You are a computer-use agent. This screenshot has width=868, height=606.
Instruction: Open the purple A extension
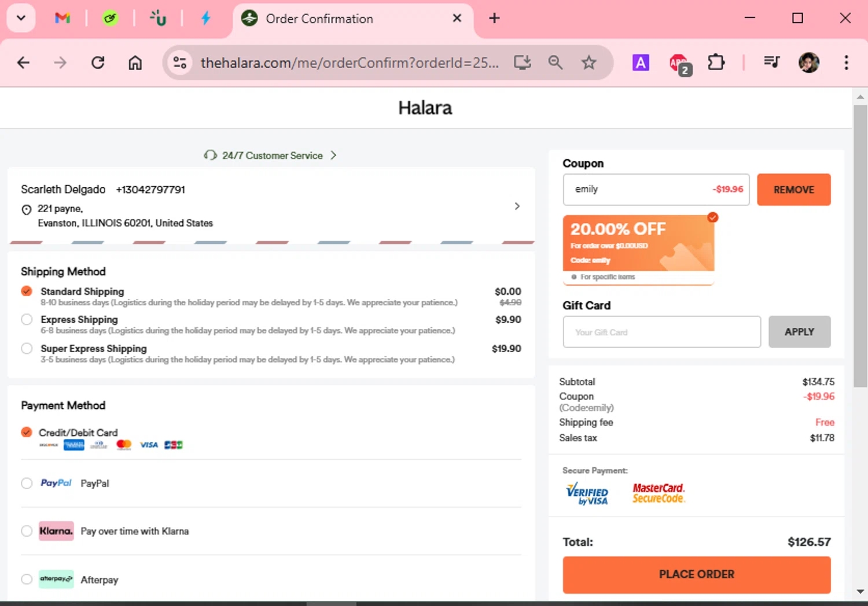click(641, 62)
